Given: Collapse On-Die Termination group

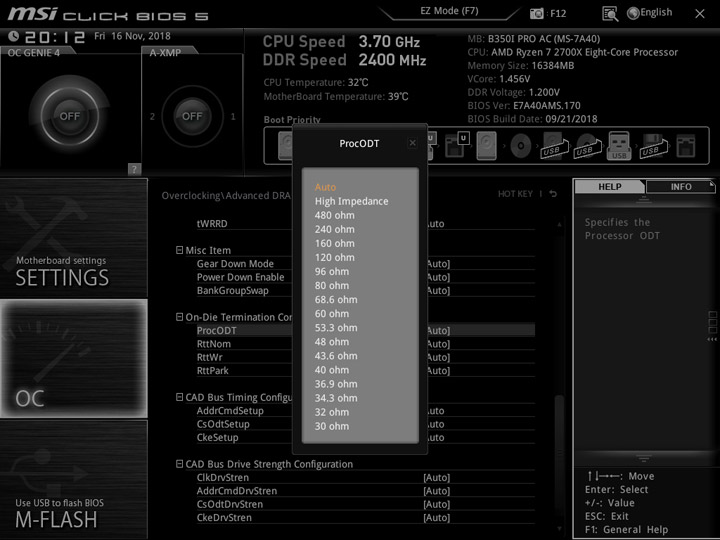Looking at the screenshot, I should 180,317.
